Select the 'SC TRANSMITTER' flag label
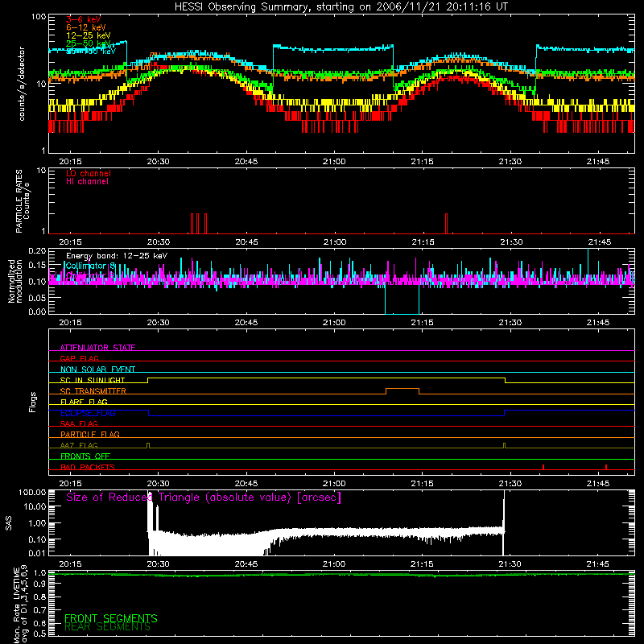644x644 pixels. click(93, 391)
